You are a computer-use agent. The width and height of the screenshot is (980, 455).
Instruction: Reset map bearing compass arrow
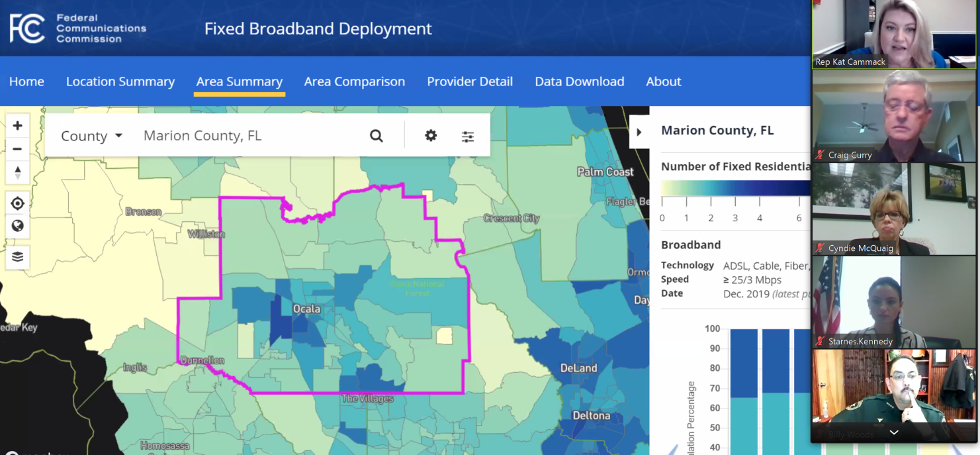coord(18,172)
